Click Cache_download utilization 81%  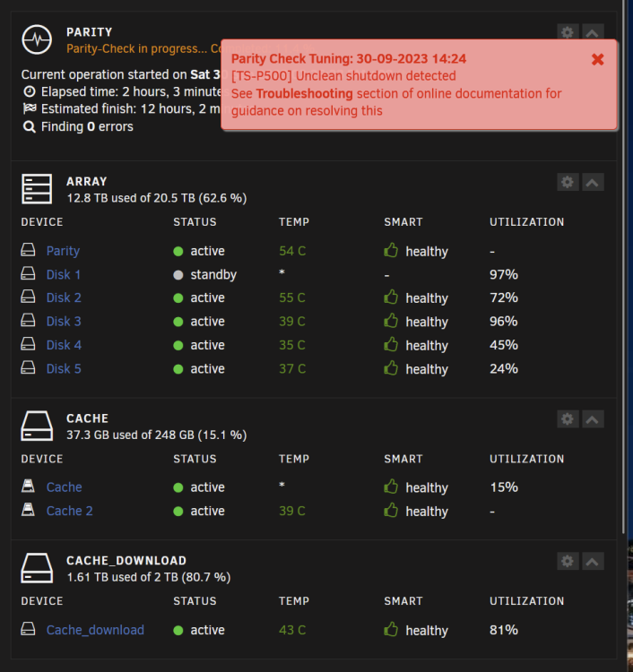click(504, 630)
